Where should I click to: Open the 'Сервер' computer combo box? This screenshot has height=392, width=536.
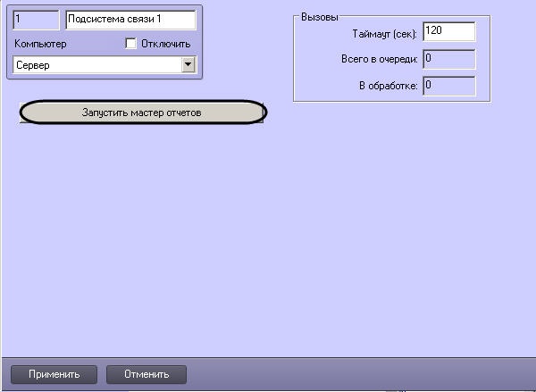point(96,65)
